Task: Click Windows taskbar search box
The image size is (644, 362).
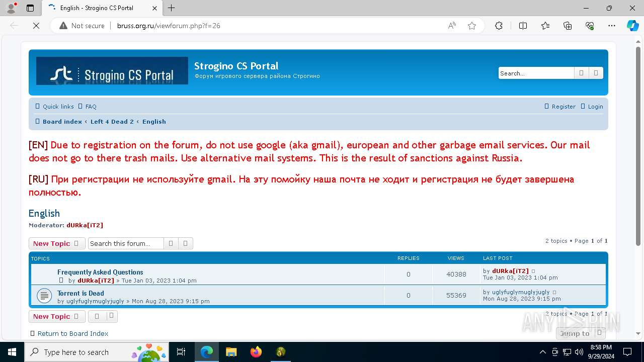Action: 97,352
